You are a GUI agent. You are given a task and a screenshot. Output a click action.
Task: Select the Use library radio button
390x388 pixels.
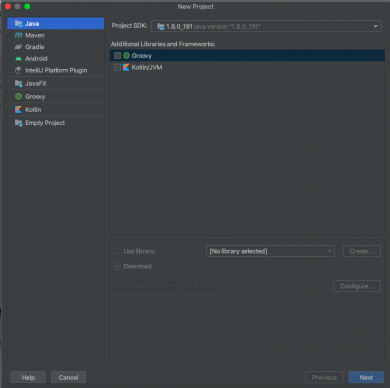point(117,251)
